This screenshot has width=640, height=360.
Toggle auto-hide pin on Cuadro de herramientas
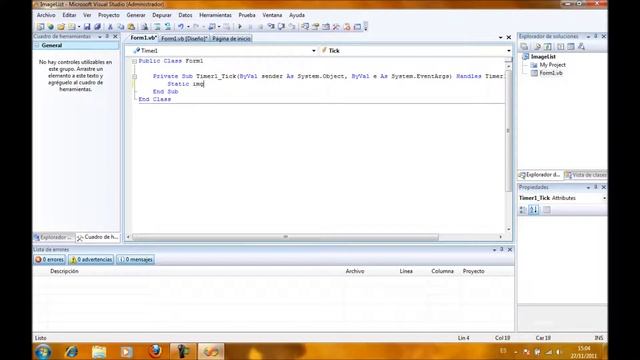click(107, 36)
